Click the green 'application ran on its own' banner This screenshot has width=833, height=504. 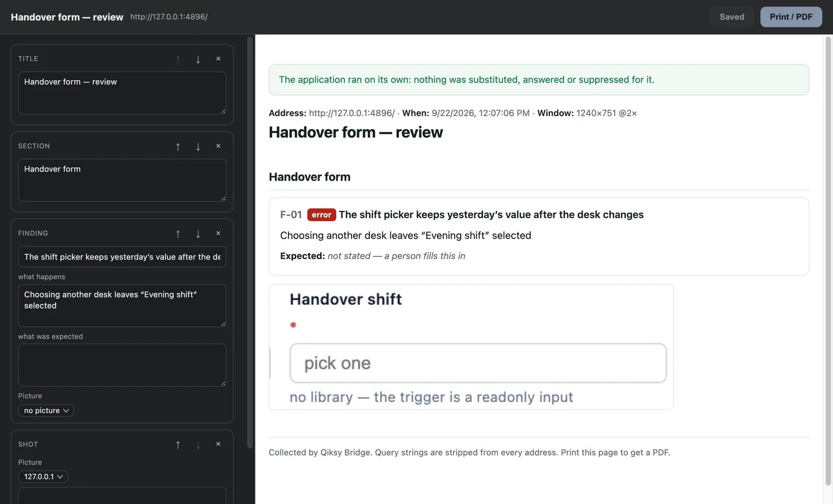[x=539, y=80]
